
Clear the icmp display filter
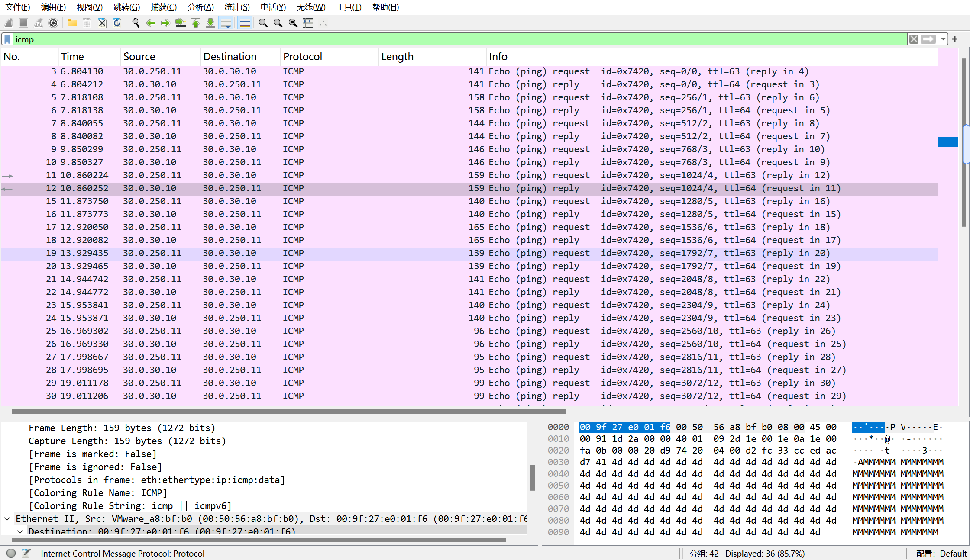point(914,39)
